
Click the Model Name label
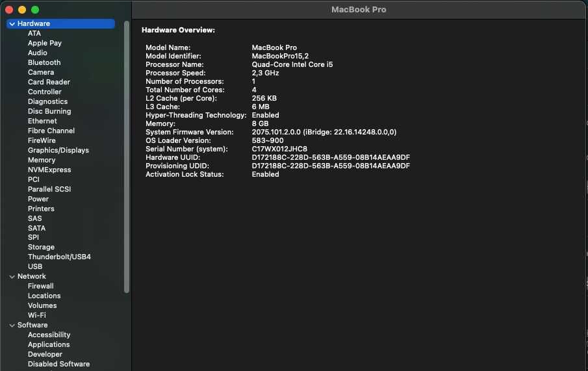pos(168,47)
